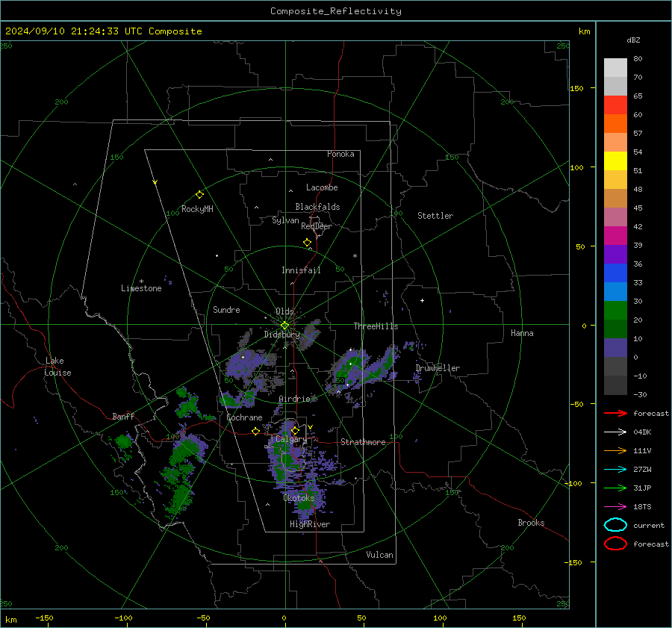Click the 18TS legend label
672x628 pixels.
coord(642,507)
